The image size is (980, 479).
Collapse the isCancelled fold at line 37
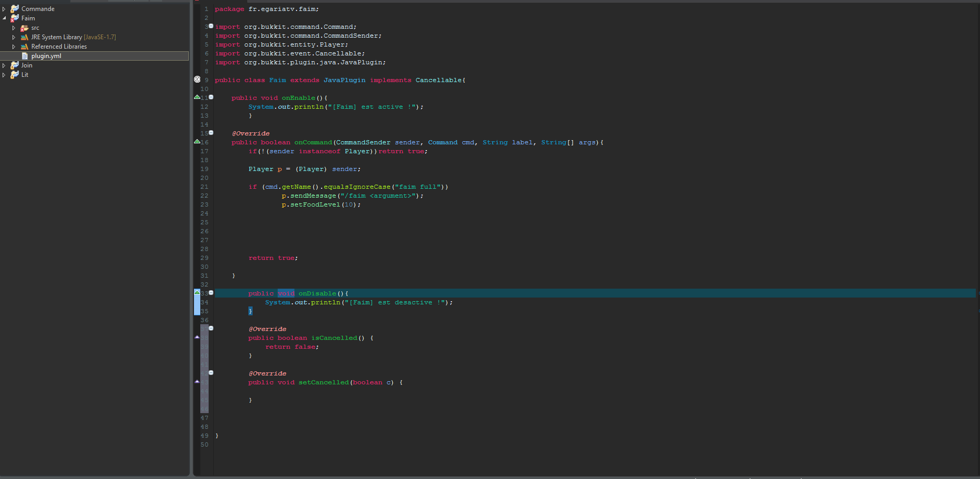click(211, 328)
